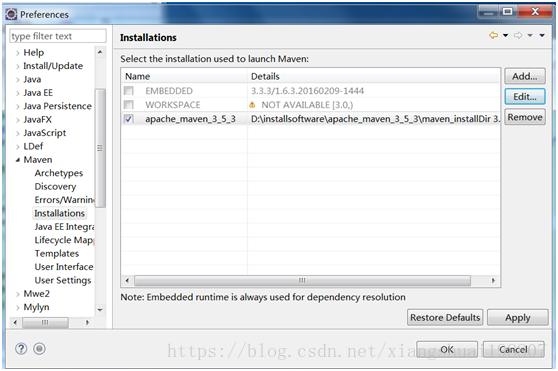Click the tree scroll right arrow
Viewport: 558px width, 371px height.
(x=87, y=322)
